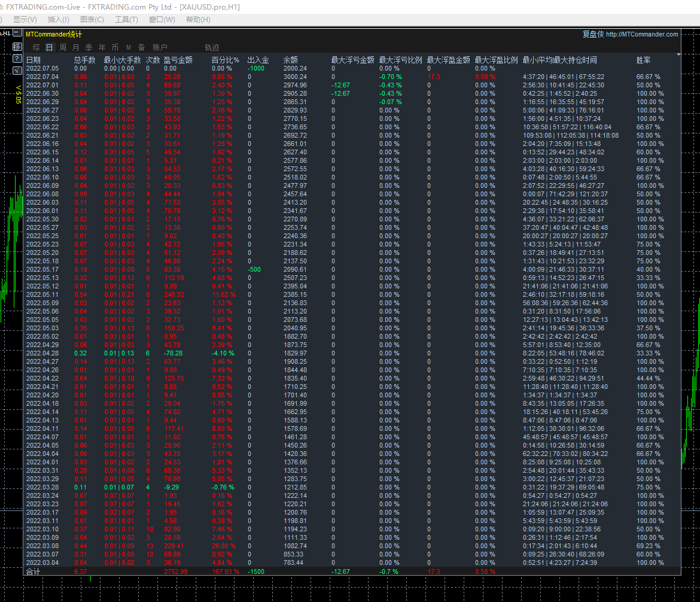Click the 37.50 % win rate value
This screenshot has height=602, width=700.
648,329
